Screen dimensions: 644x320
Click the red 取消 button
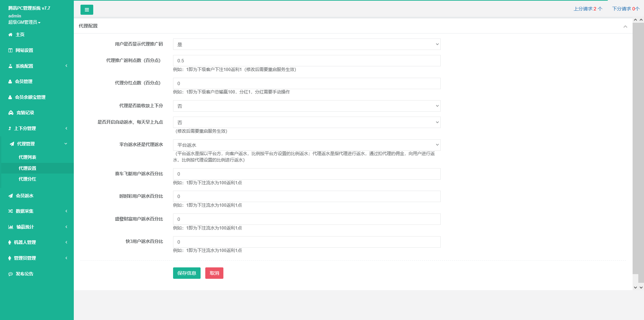point(214,273)
